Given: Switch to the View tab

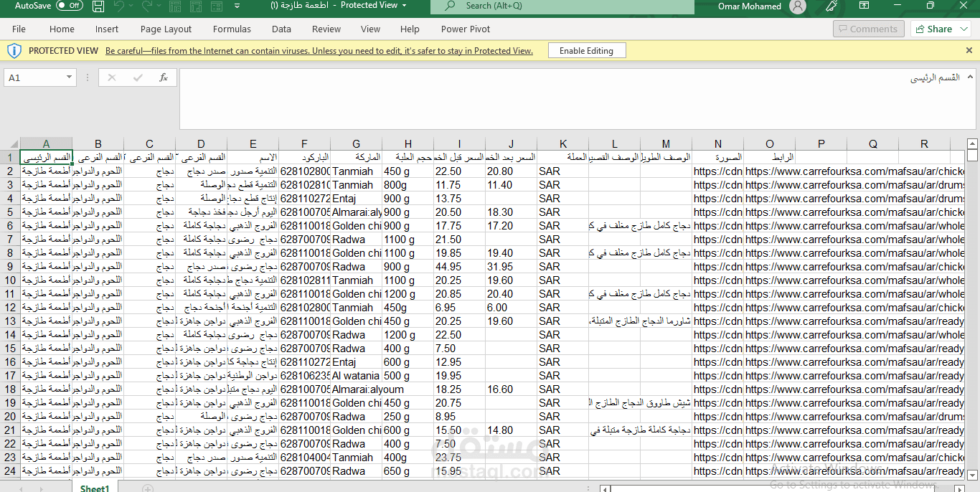Looking at the screenshot, I should tap(370, 29).
